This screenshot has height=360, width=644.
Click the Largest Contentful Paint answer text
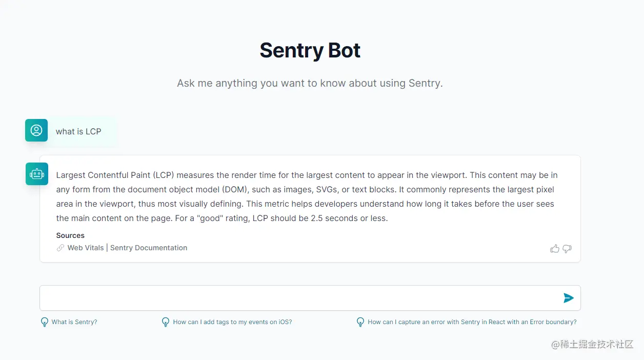tap(307, 197)
